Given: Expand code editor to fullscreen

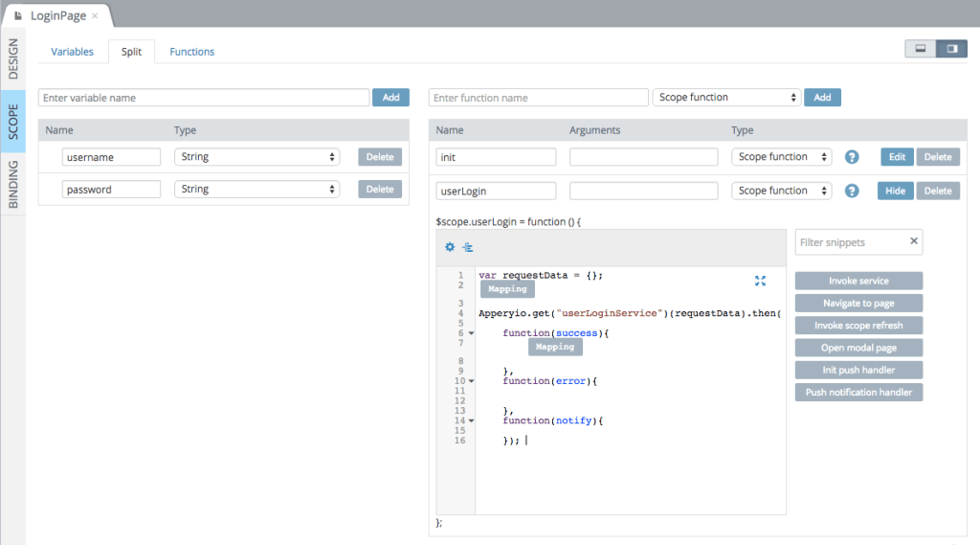Looking at the screenshot, I should tap(760, 281).
